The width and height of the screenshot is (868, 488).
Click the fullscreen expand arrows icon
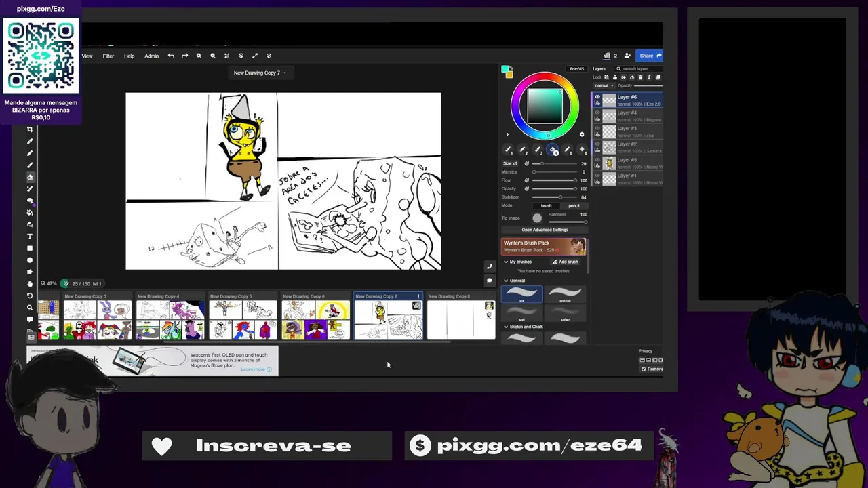point(255,56)
